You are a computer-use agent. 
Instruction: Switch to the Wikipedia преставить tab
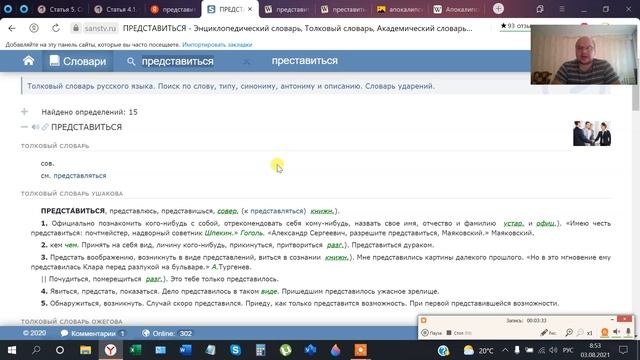click(x=343, y=9)
